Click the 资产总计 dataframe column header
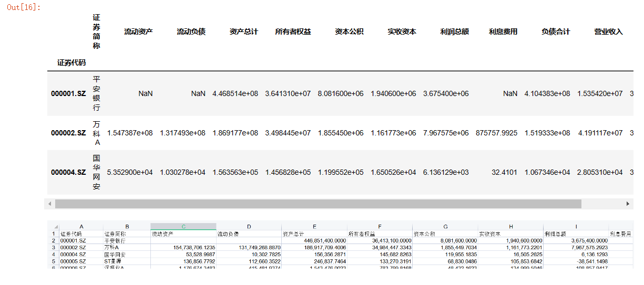644x285 pixels. coord(244,31)
